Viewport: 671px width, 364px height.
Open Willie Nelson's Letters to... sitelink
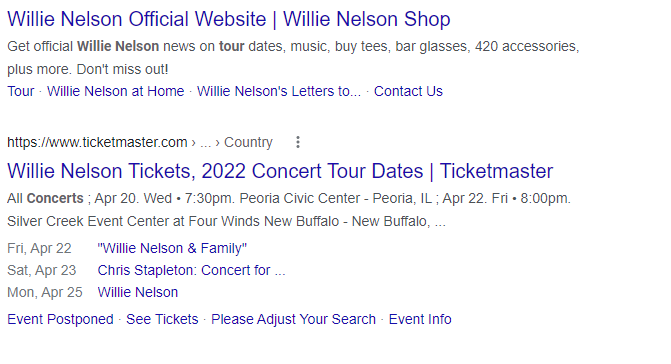tap(279, 91)
